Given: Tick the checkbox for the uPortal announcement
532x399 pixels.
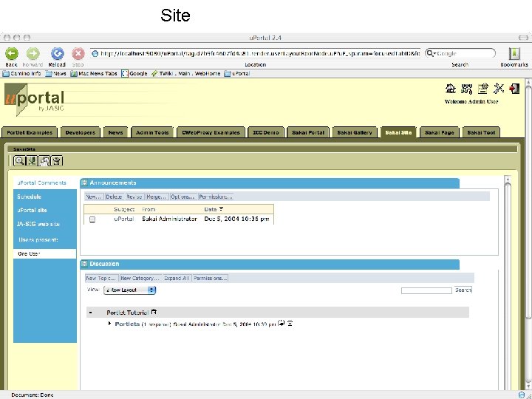Looking at the screenshot, I should click(92, 219).
